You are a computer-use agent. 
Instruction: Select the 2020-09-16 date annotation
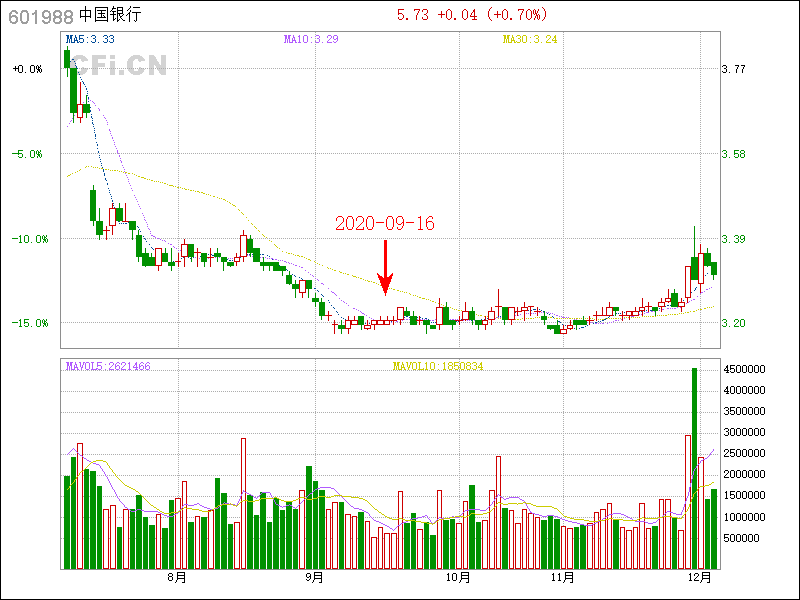(x=385, y=224)
